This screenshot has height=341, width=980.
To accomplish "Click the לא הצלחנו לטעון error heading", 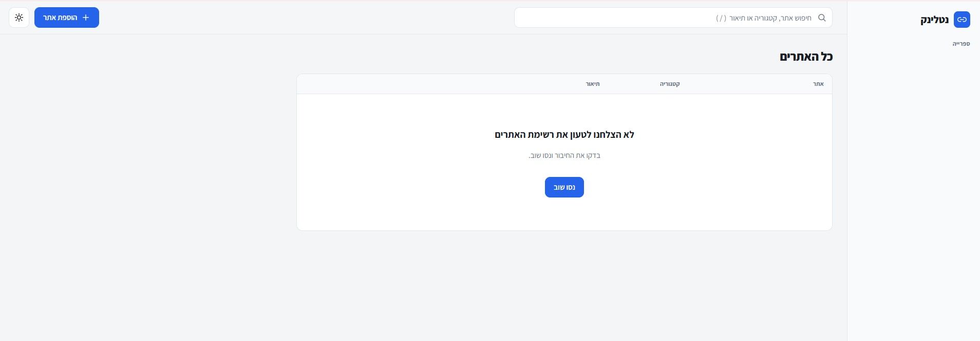I will (564, 135).
